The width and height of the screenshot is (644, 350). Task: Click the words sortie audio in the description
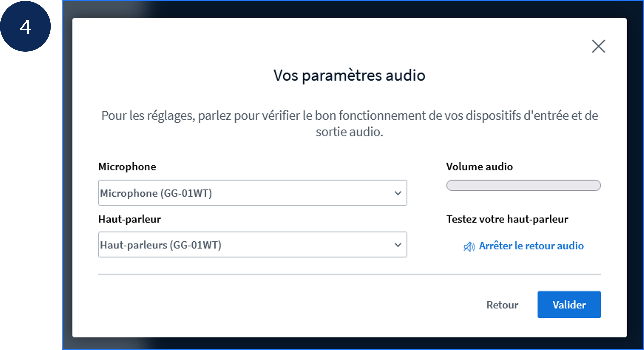click(349, 132)
